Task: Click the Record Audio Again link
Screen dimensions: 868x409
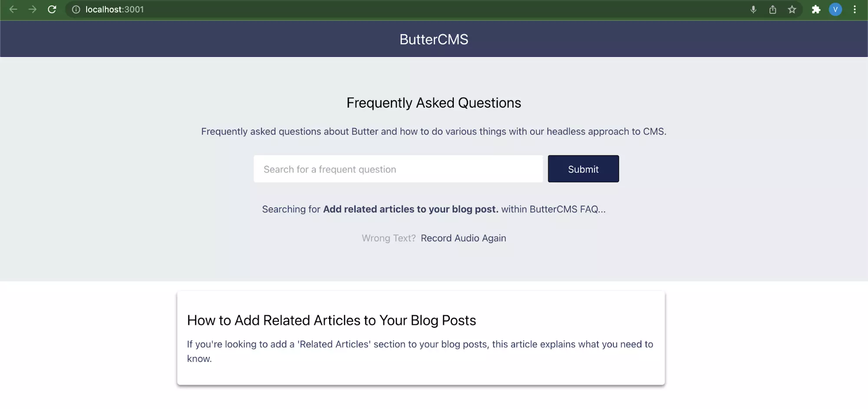Action: click(x=463, y=238)
